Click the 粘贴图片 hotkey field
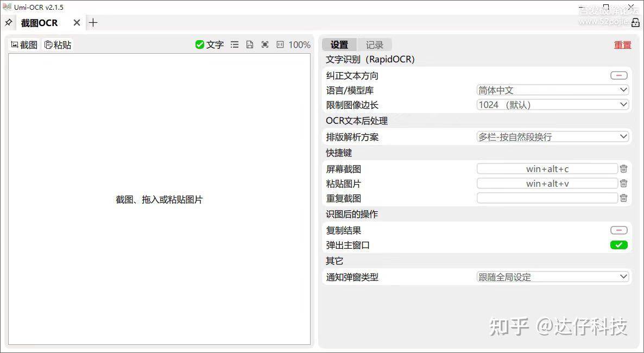The image size is (644, 353). tap(547, 184)
